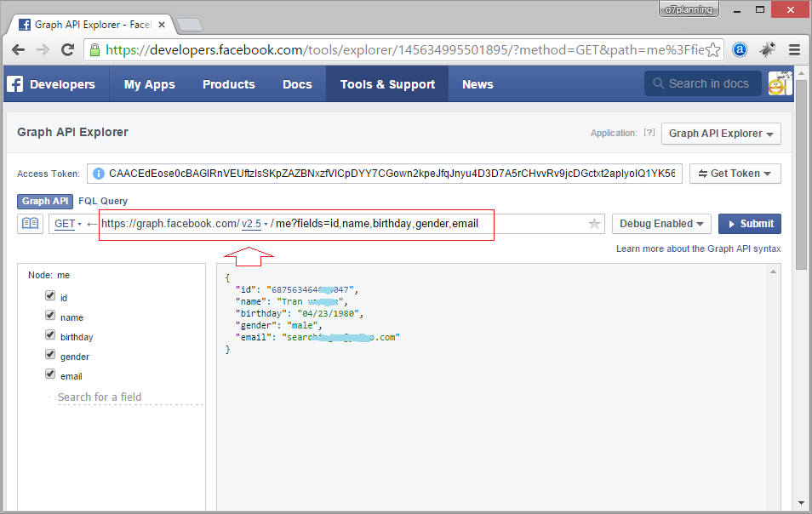Click the browser address bar URL
The image size is (812, 514).
[404, 49]
